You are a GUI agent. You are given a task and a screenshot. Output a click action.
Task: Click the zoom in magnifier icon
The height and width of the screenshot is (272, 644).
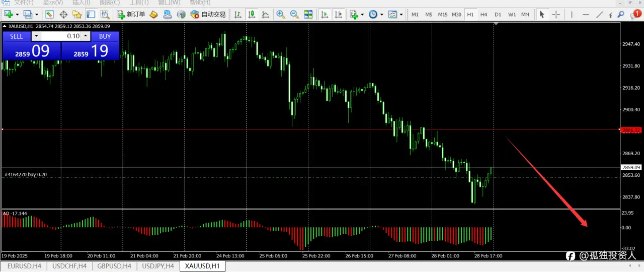pos(280,15)
